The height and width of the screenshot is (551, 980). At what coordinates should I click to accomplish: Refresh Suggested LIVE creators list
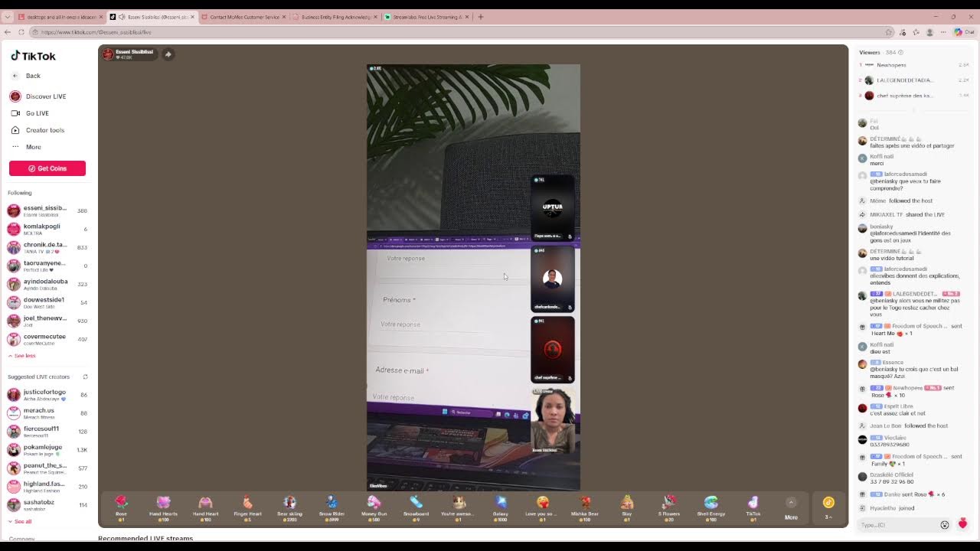click(x=85, y=377)
